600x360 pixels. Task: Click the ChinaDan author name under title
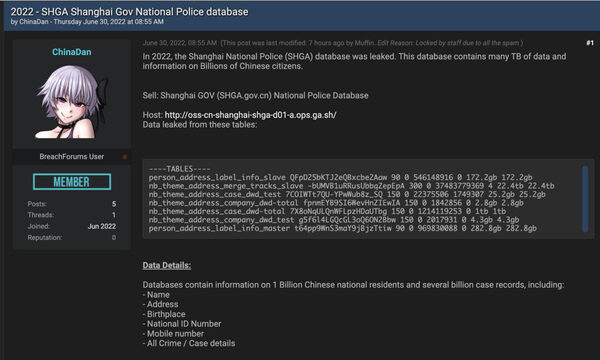point(34,22)
